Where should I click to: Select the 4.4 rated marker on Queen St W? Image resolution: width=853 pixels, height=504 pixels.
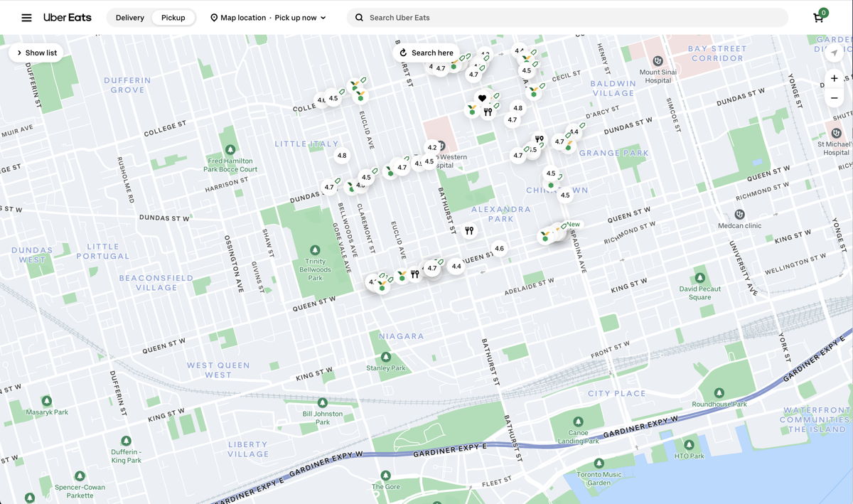point(456,267)
